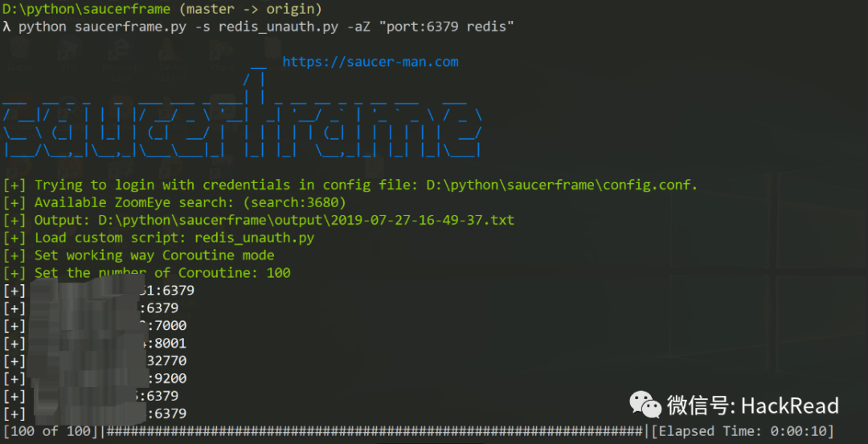Click 'Set the number of Coroutine: 100'
The image size is (868, 444).
tap(146, 273)
